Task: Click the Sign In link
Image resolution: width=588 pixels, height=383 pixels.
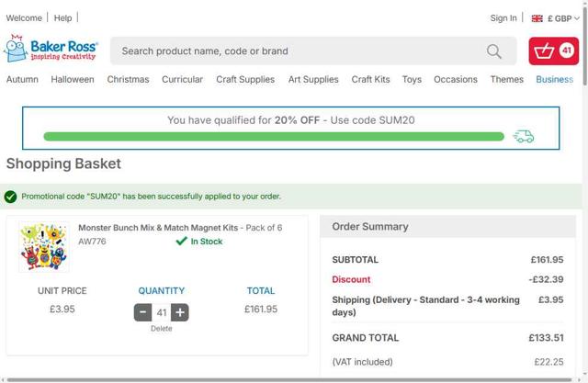Action: pos(503,18)
